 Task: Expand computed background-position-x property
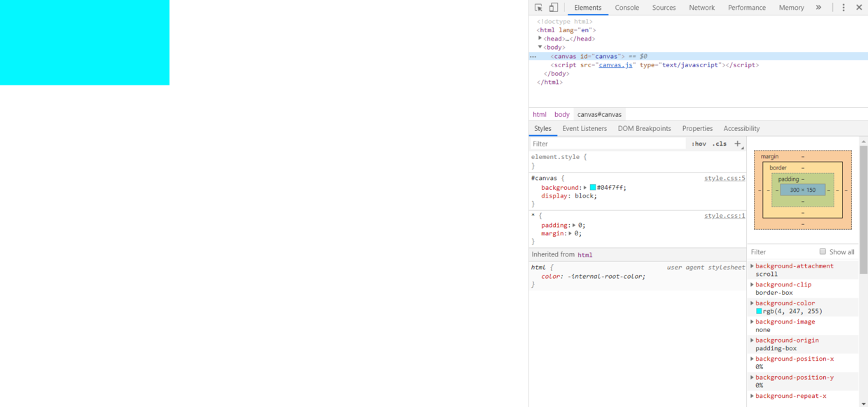[752, 359]
